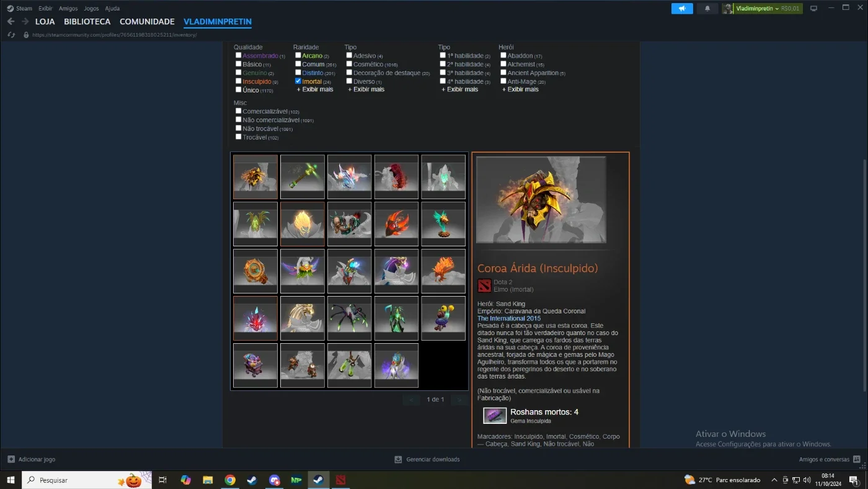Expand Exibir mais under Herói
The image size is (868, 489).
(520, 89)
